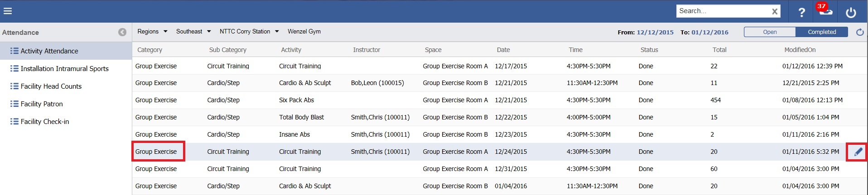Screen dimensions: 868x195
Task: Click the power logout icon
Action: (x=851, y=12)
